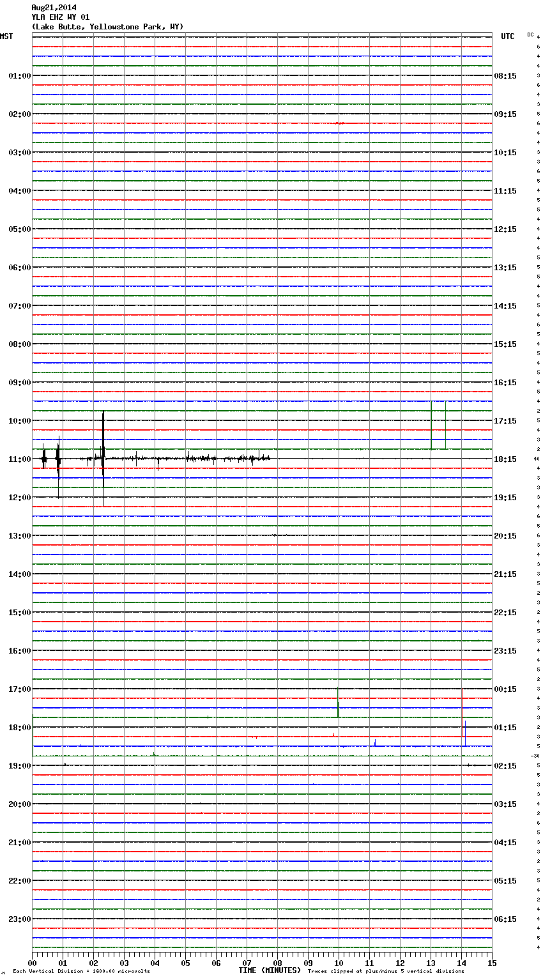Select the 10:00 MST row label

click(x=19, y=421)
